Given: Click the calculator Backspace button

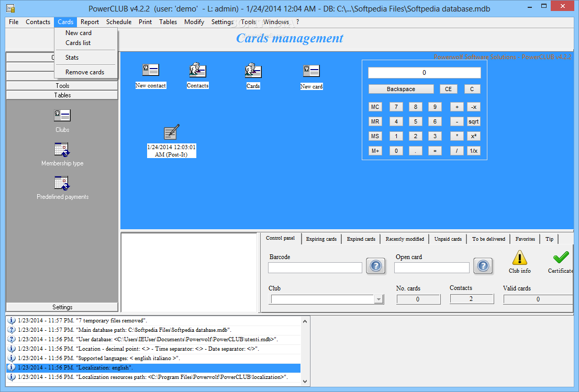Looking at the screenshot, I should (x=401, y=89).
